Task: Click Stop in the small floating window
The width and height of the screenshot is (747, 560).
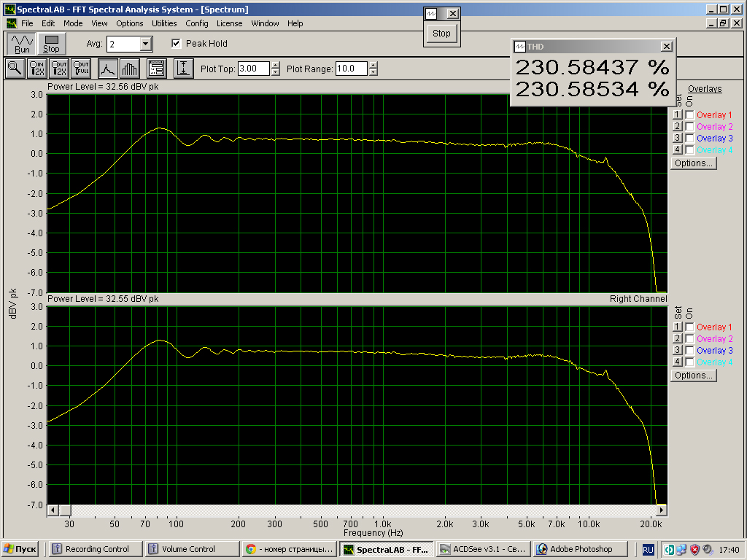Action: (x=441, y=33)
